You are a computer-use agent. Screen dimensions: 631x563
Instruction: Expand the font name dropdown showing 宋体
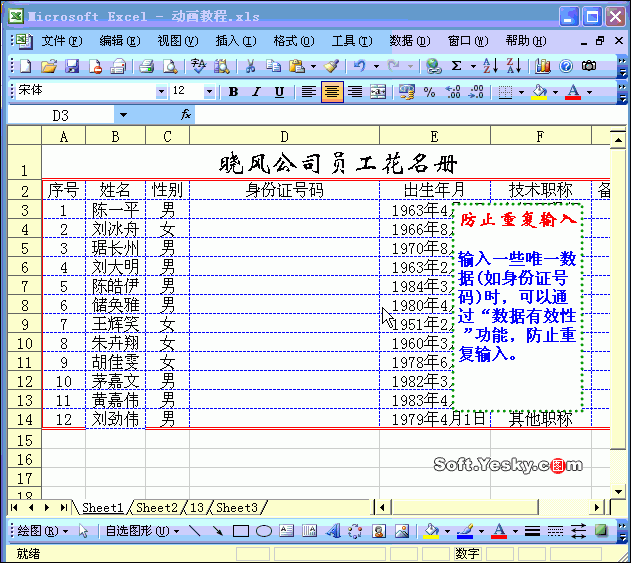(161, 92)
